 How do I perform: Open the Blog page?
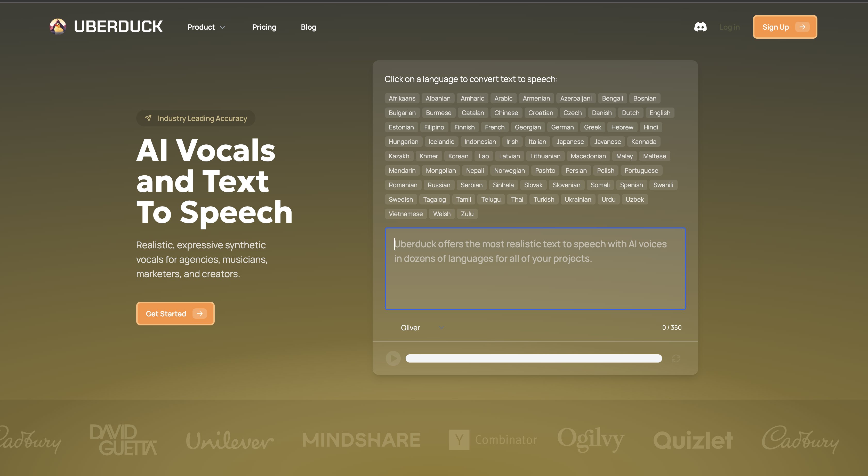tap(308, 27)
